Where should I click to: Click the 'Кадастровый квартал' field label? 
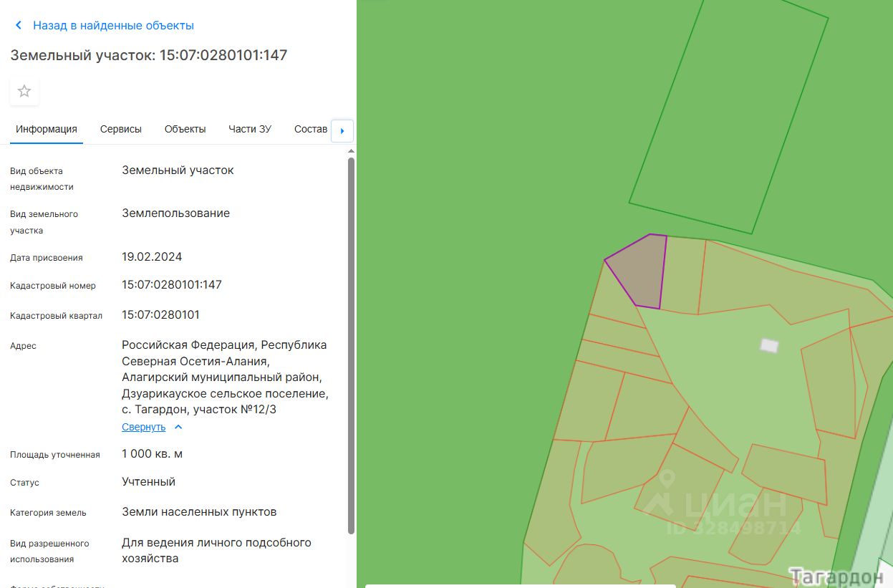[56, 316]
